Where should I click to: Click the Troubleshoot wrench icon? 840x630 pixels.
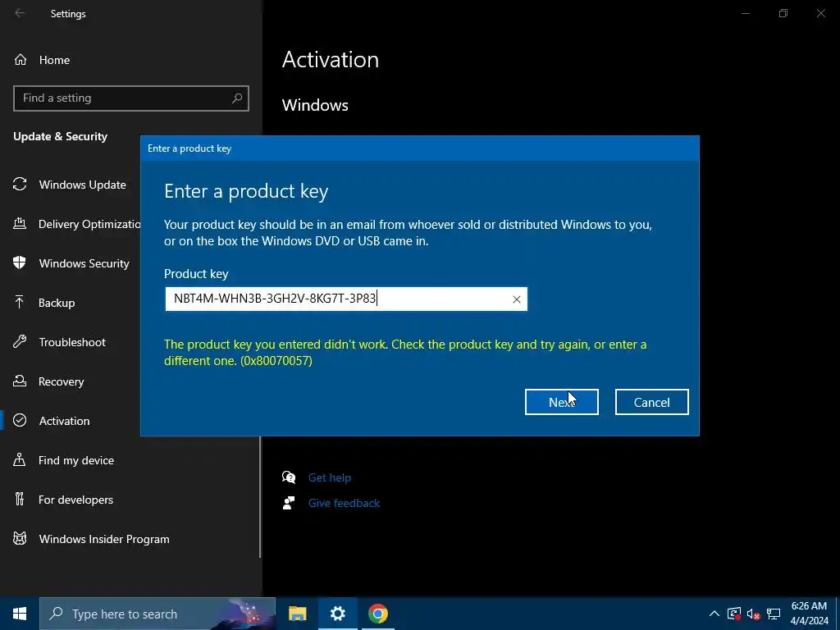tap(20, 342)
